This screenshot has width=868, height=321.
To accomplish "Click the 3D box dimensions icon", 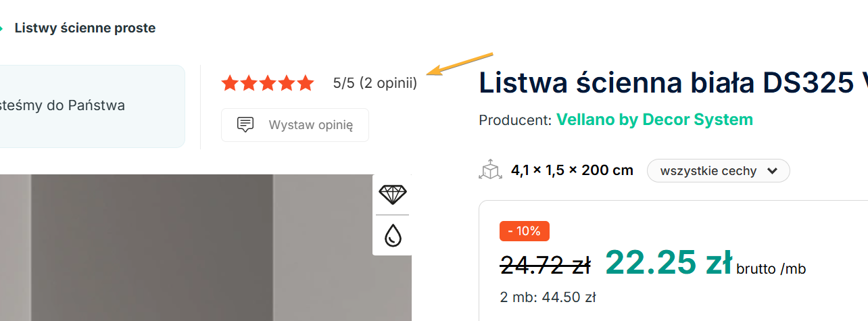I will [489, 170].
